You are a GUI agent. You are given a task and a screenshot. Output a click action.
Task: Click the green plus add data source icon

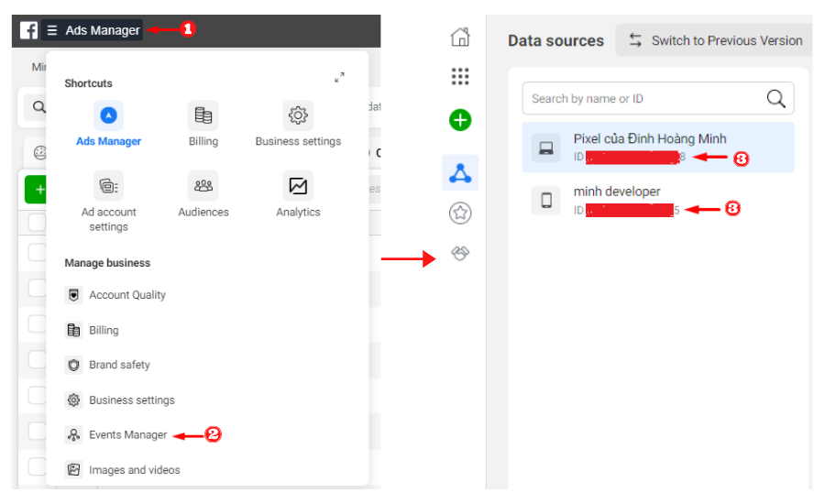coord(460,120)
